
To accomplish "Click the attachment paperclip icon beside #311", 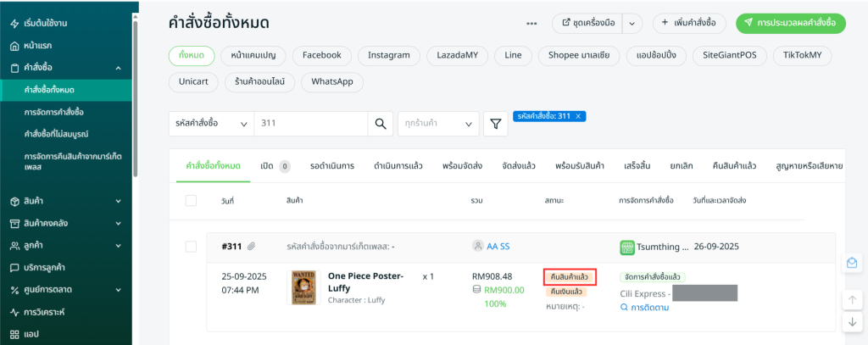I will click(252, 247).
